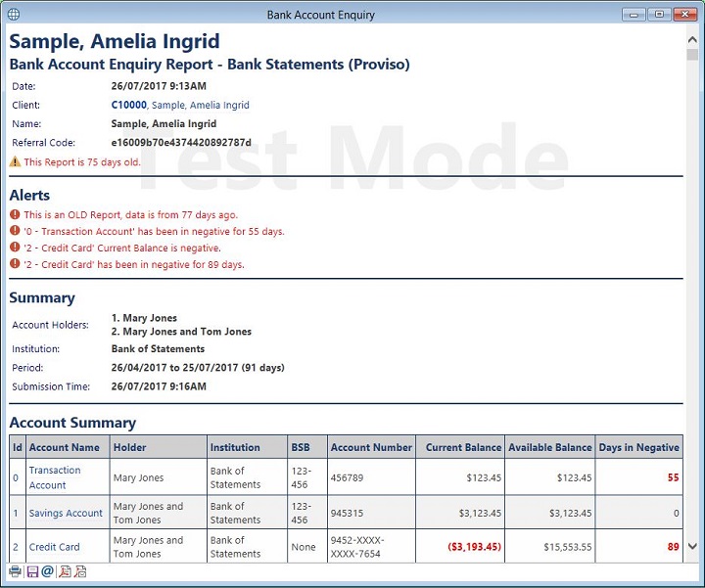Click the scrollbar up arrow
The width and height of the screenshot is (705, 588).
[692, 37]
